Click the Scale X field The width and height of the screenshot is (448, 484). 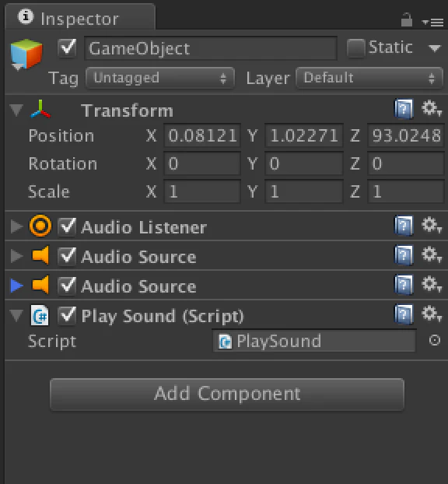(202, 191)
